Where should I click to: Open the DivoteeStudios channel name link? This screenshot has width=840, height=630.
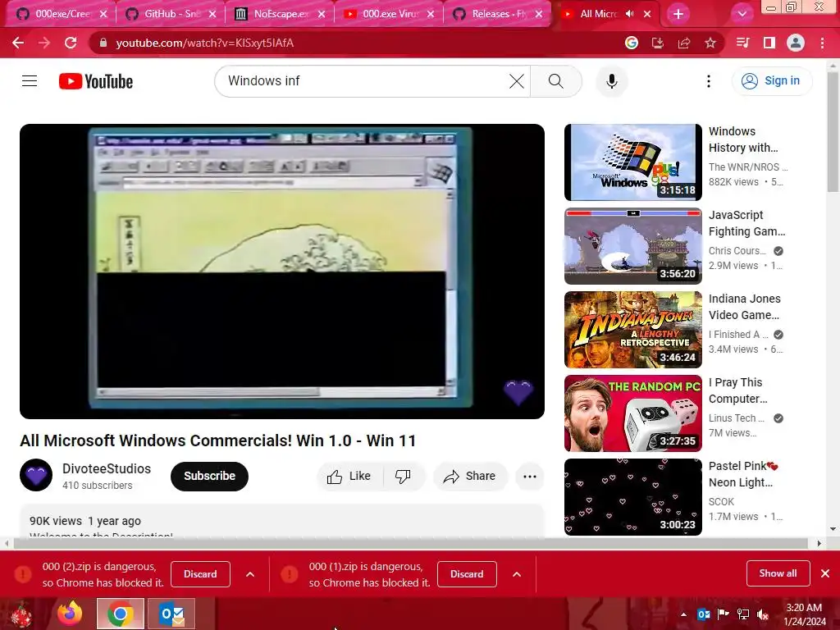[107, 468]
